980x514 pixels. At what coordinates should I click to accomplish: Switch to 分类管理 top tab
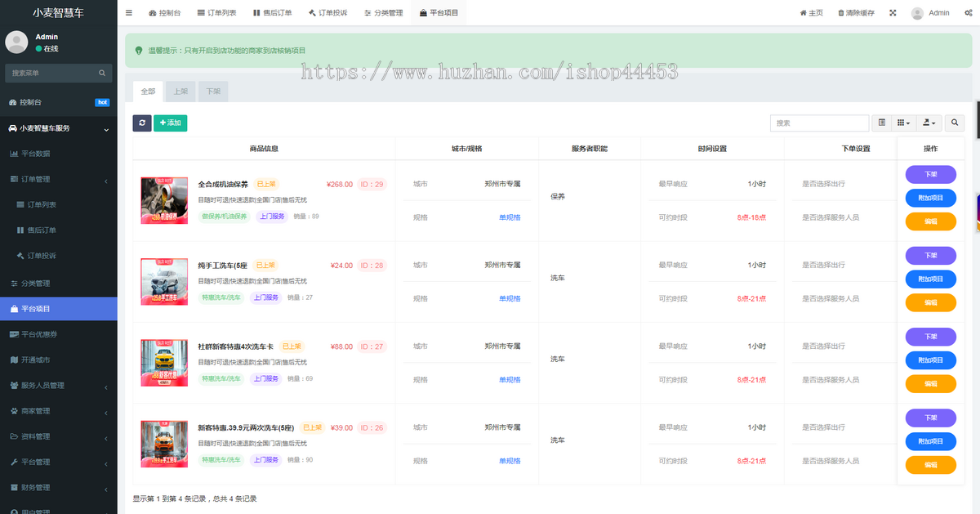coord(383,13)
